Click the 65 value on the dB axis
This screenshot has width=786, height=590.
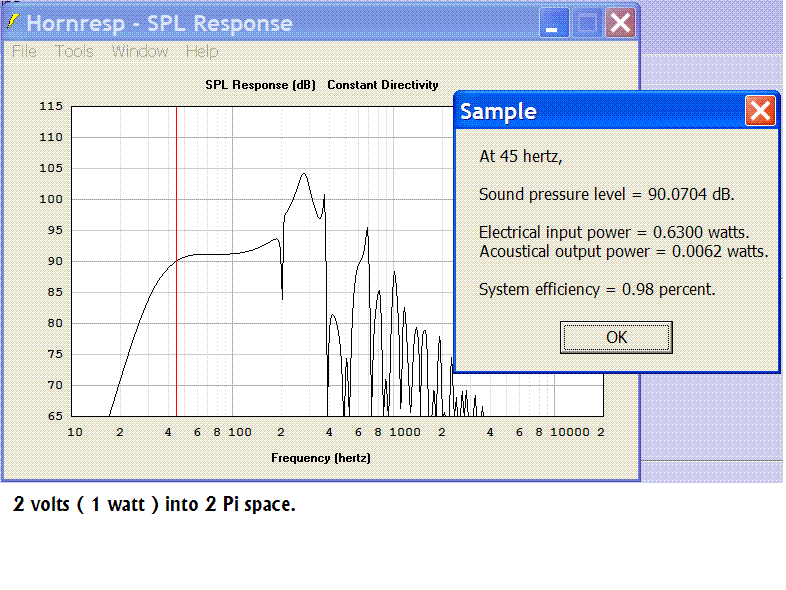point(55,416)
